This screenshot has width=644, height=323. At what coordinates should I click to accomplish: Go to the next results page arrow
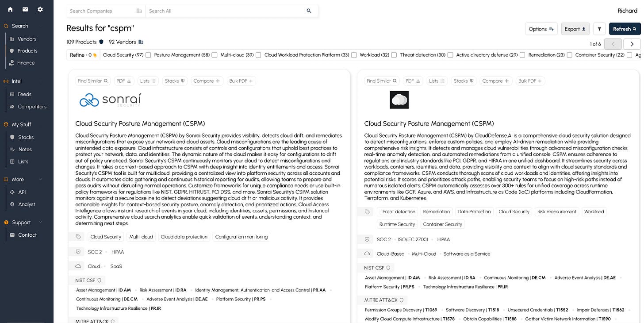(x=632, y=44)
